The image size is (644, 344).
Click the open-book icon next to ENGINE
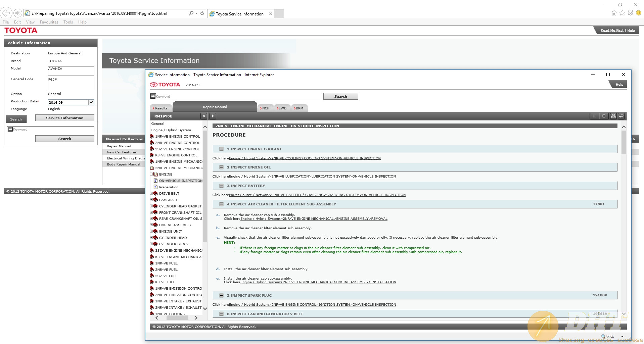point(155,174)
